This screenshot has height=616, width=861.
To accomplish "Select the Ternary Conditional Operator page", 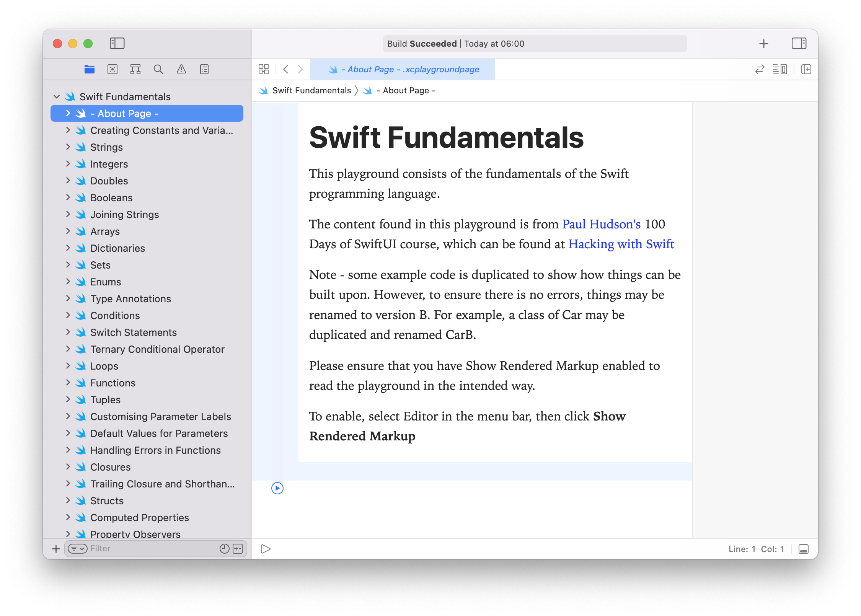I will tap(147, 349).
